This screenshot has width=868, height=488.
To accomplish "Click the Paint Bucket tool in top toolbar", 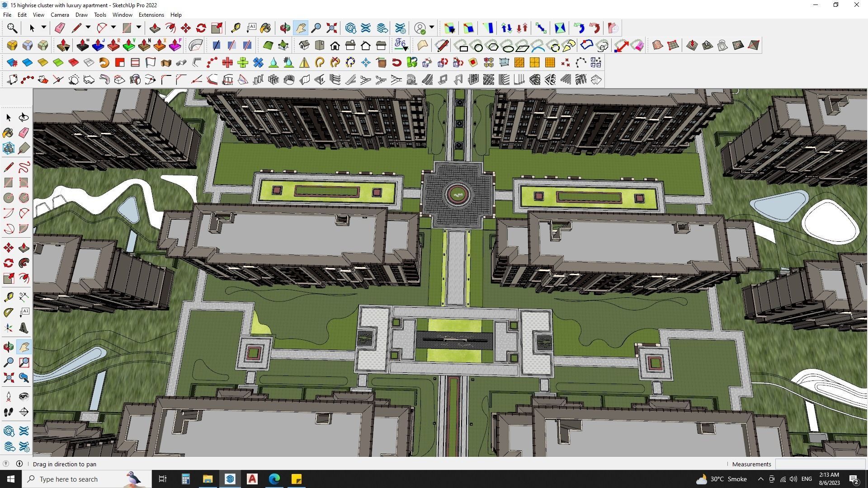I will coord(265,28).
